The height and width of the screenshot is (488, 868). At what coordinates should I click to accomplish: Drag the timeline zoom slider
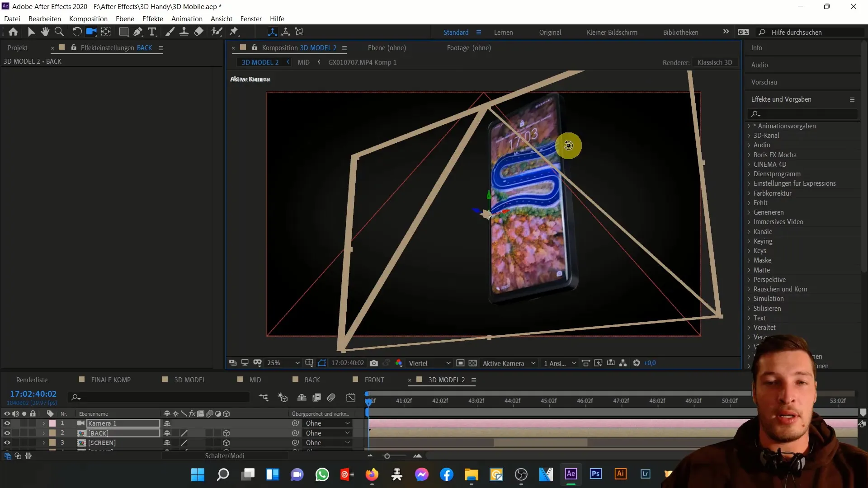click(x=387, y=456)
